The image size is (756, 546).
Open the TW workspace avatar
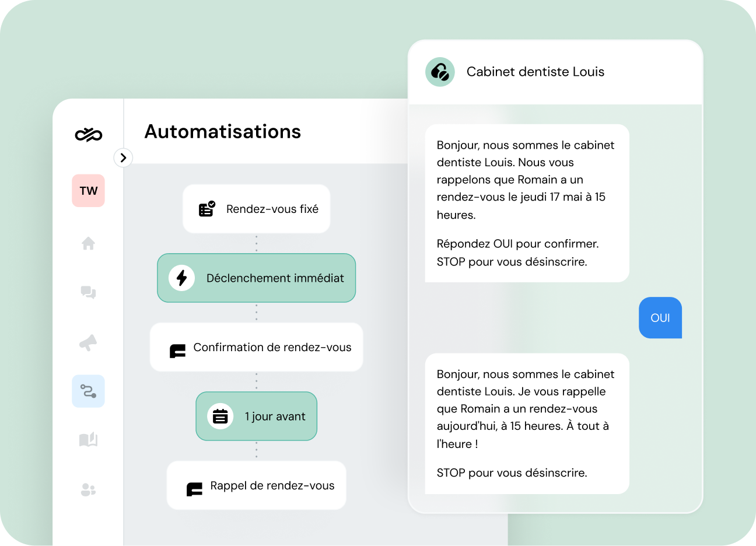89,191
